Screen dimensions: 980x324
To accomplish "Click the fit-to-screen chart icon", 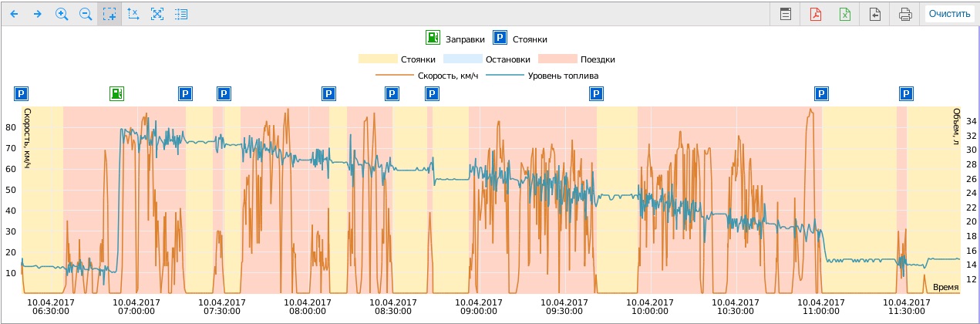I will coord(157,14).
